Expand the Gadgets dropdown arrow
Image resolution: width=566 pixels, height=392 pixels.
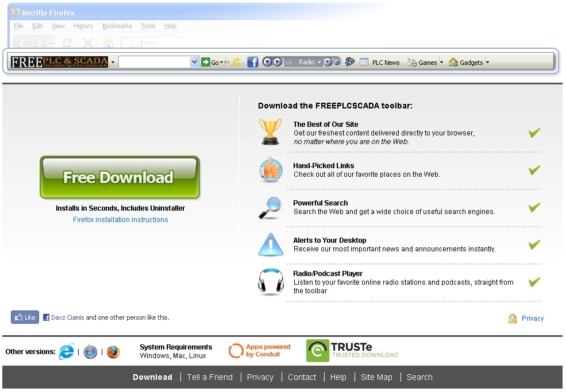[x=487, y=63]
